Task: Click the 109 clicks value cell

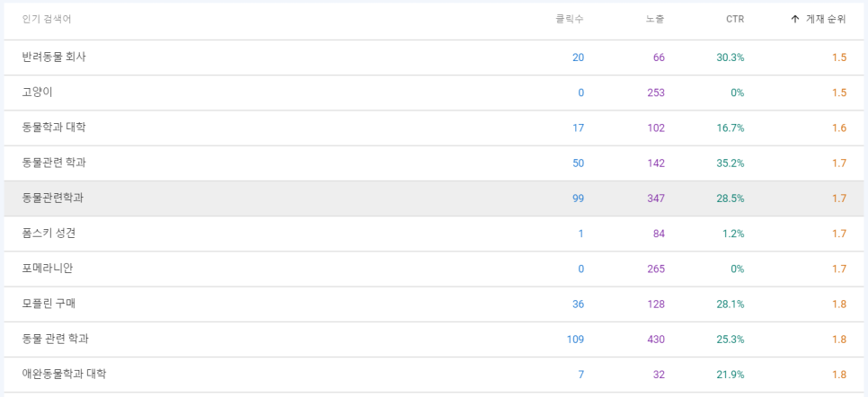Action: click(x=575, y=340)
